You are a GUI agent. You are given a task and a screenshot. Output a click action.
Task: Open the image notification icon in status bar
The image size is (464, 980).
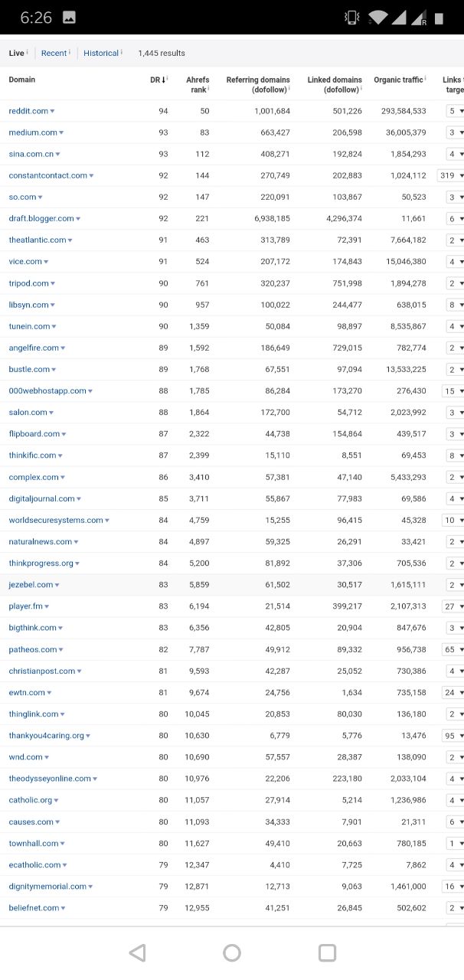click(x=68, y=17)
